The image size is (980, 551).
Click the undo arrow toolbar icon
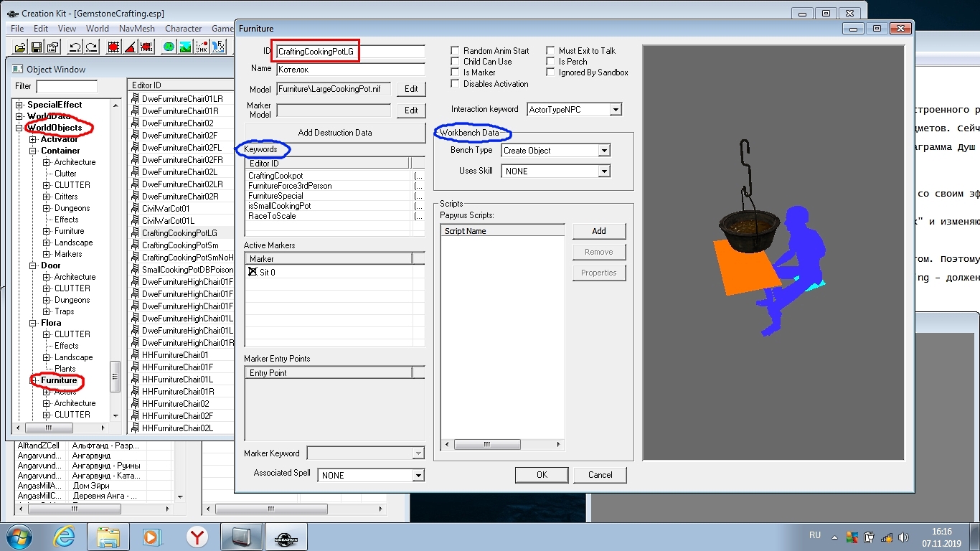tap(75, 47)
